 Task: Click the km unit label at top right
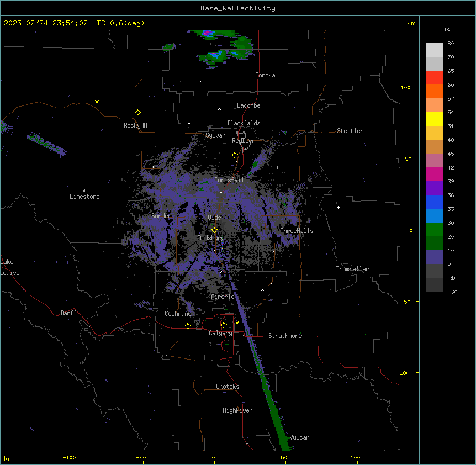[x=411, y=23]
